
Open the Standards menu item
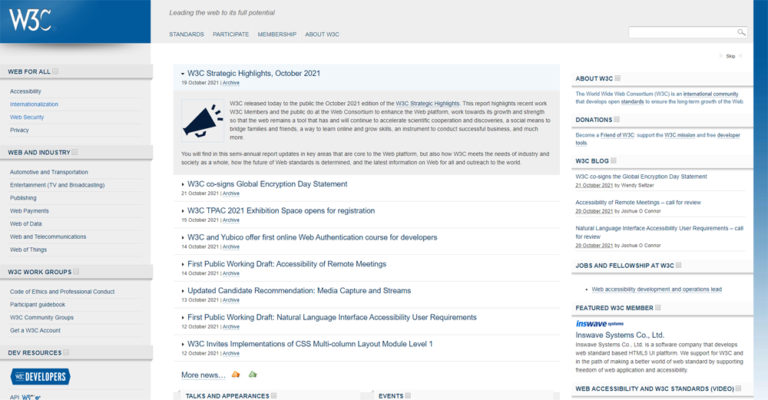point(186,34)
